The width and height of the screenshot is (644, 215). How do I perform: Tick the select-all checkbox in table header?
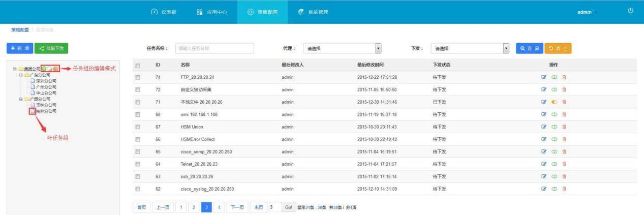138,65
